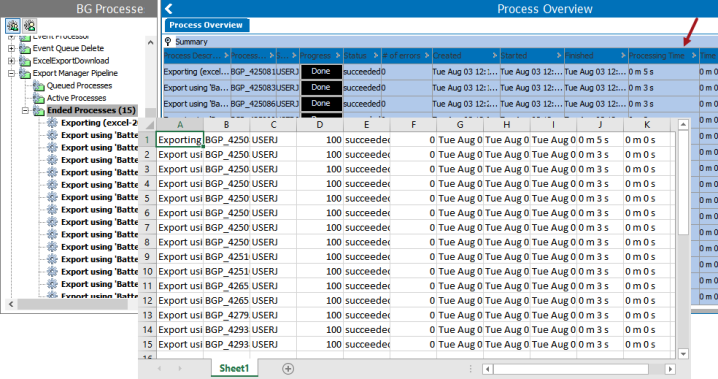Select spreadsheet column D header
The image size is (718, 379).
(320, 125)
